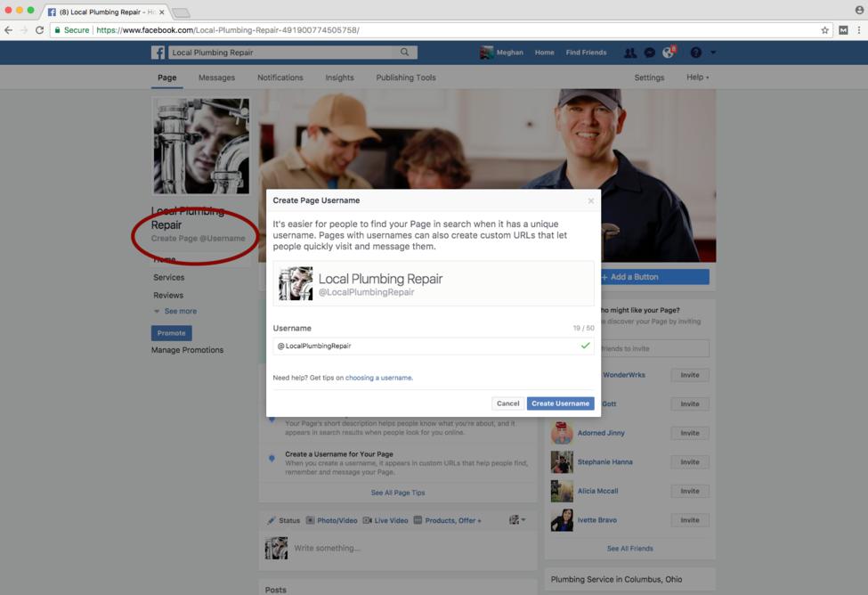Invite WonderWrks to like the page
Viewport: 868px width, 595px height.
click(x=690, y=375)
